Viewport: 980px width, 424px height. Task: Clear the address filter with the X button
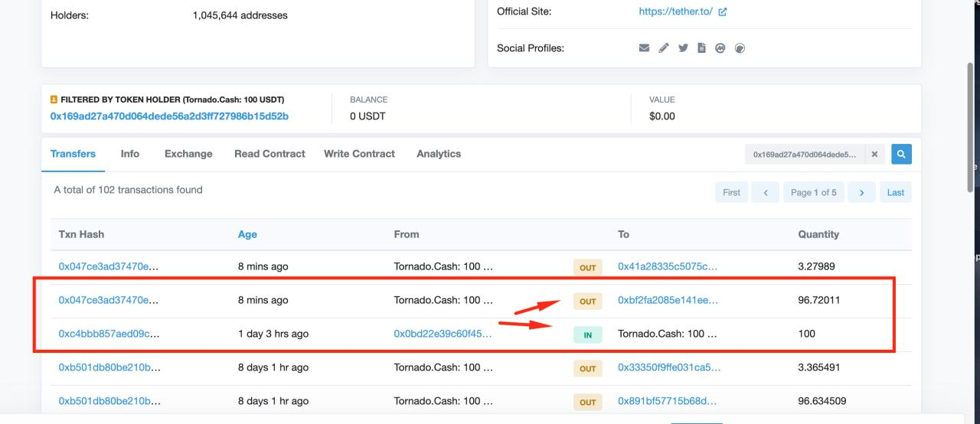tap(874, 155)
